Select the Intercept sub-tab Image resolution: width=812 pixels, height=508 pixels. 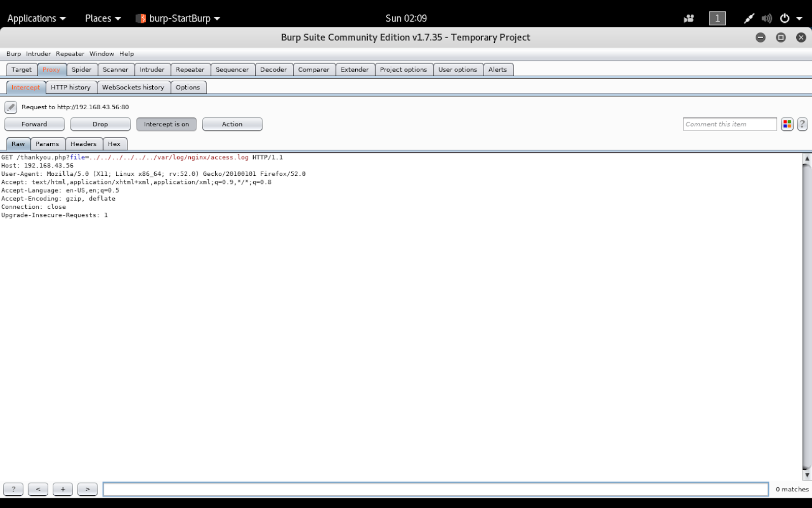click(x=26, y=87)
